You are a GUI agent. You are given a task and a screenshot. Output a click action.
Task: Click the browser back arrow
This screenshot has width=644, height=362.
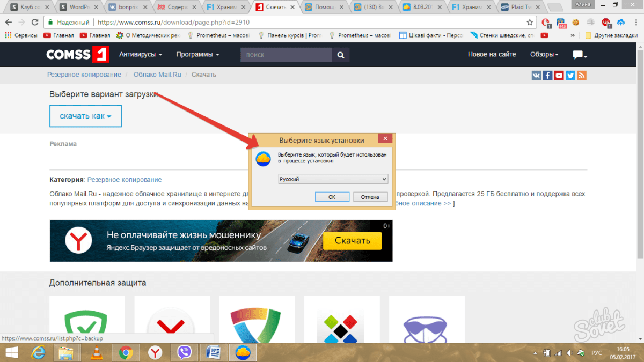tap(9, 23)
